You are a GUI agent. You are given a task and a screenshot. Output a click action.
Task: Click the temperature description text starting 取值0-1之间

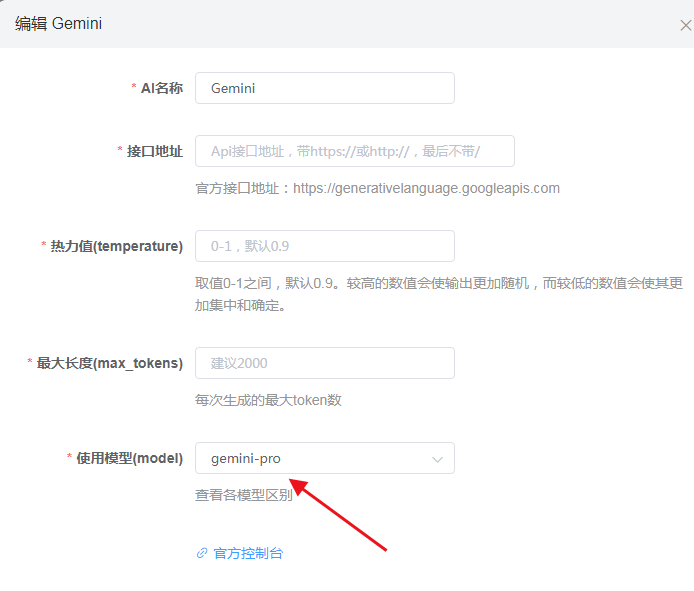click(x=439, y=294)
